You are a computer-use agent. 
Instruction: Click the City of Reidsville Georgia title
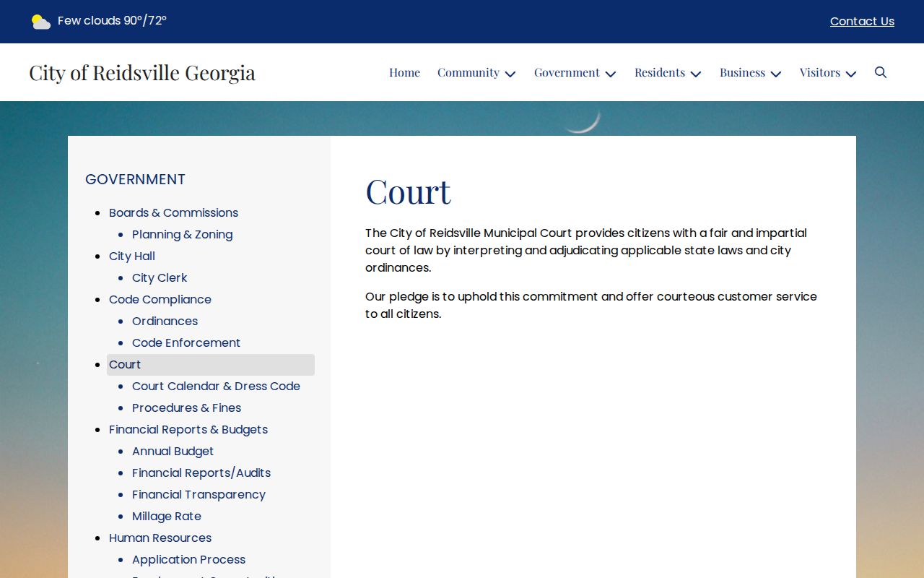[x=142, y=72]
